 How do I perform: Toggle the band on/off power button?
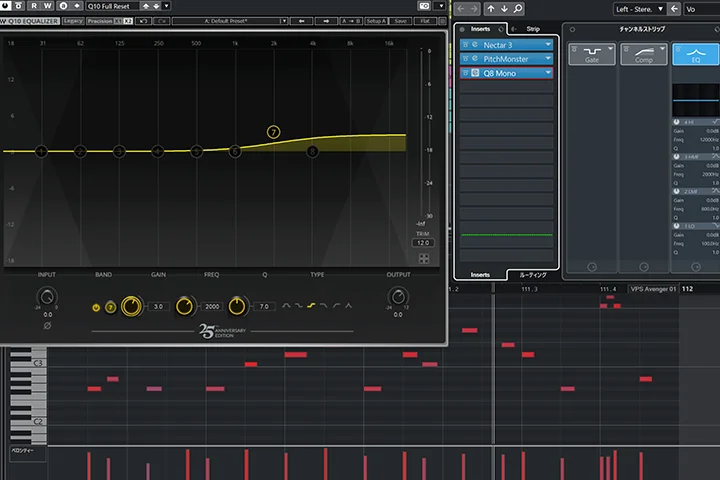pos(96,307)
